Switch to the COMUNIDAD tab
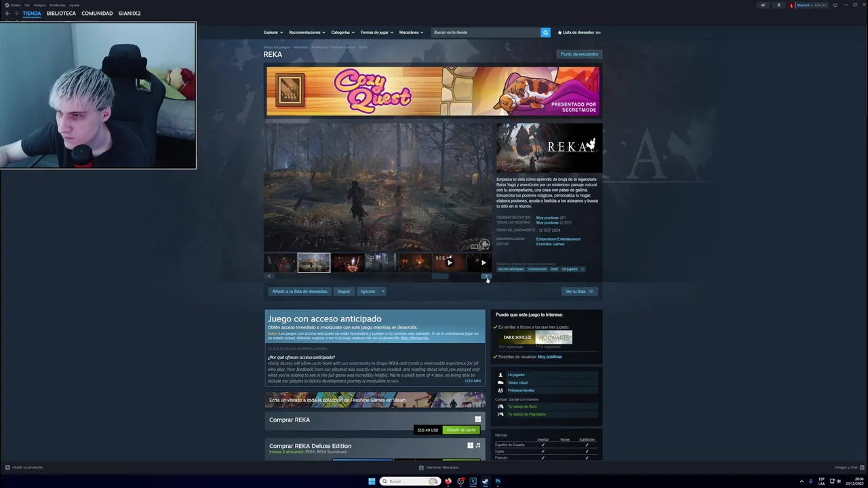 [97, 14]
